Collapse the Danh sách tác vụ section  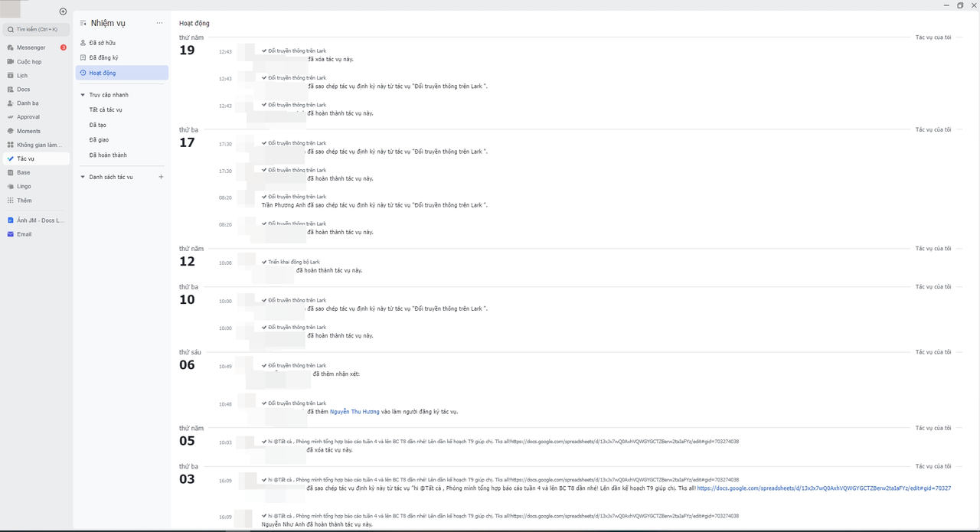click(x=83, y=177)
